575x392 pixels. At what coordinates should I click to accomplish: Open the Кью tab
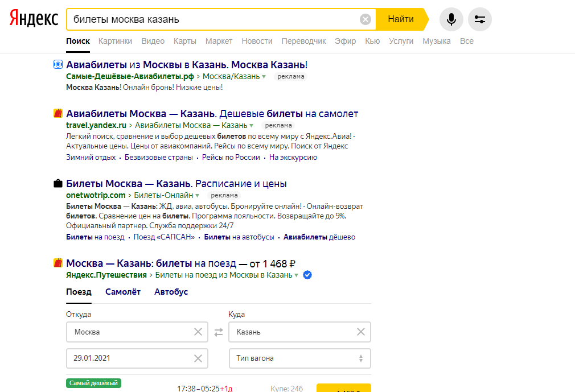[372, 41]
